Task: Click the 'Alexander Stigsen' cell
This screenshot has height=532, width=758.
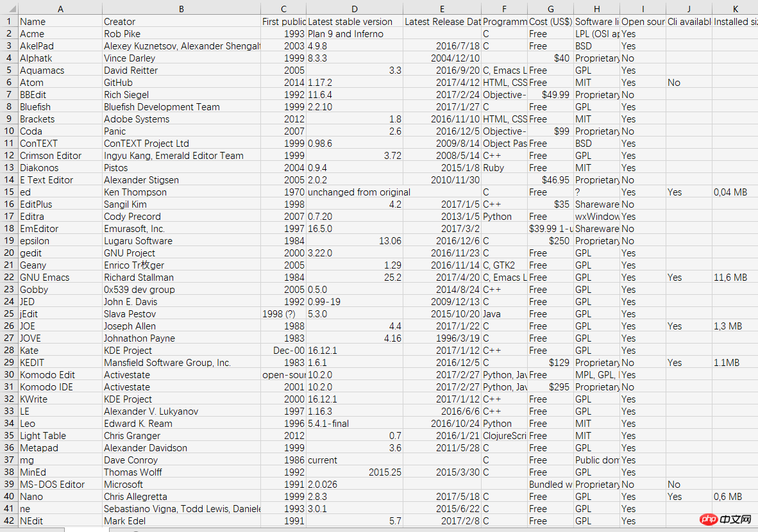Action: (181, 179)
